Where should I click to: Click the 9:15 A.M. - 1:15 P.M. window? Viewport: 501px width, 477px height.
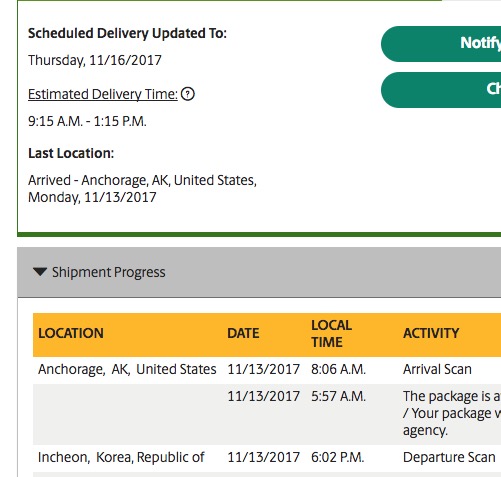pyautogui.click(x=87, y=121)
